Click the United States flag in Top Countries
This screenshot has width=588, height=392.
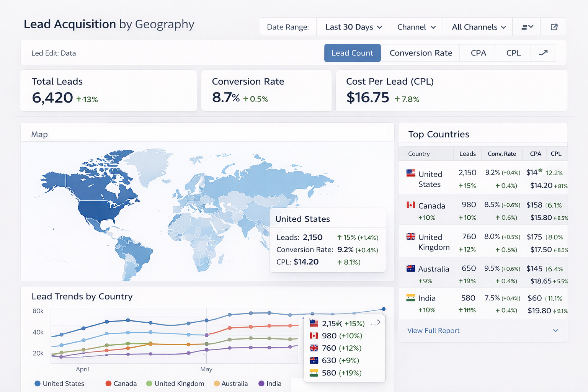[411, 172]
